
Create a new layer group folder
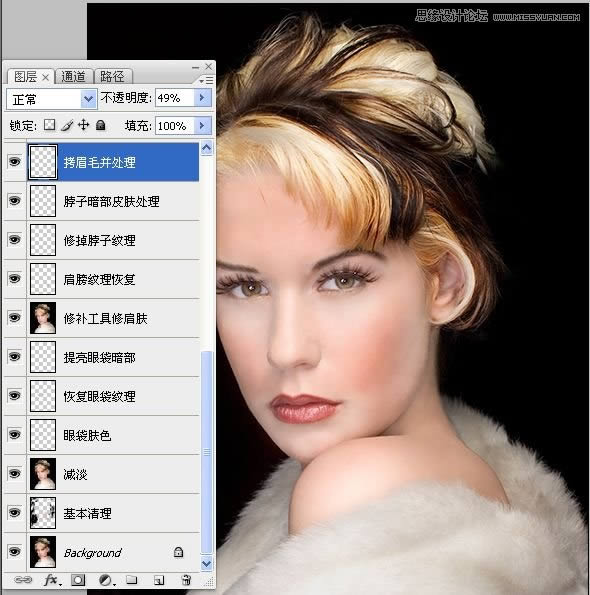click(x=132, y=579)
